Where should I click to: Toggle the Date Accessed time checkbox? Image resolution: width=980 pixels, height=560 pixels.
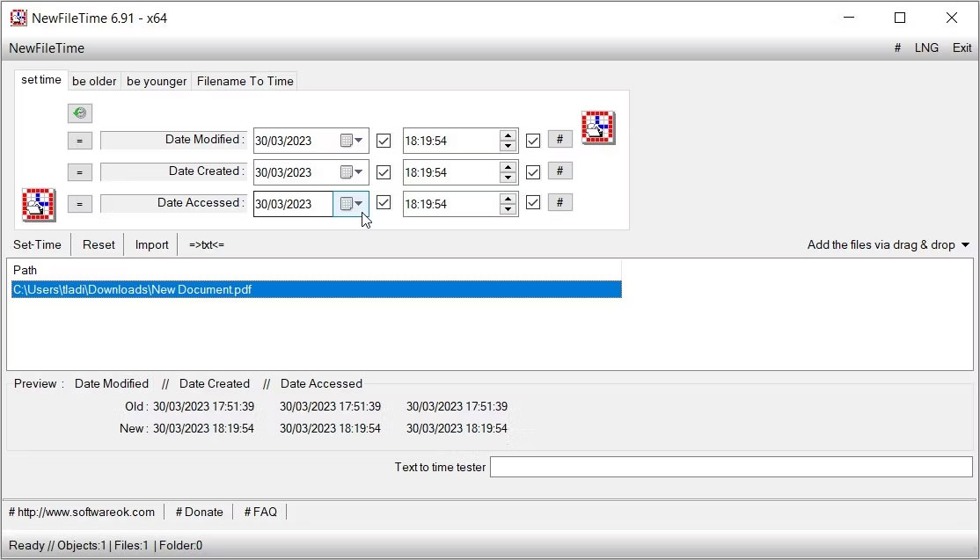click(533, 202)
